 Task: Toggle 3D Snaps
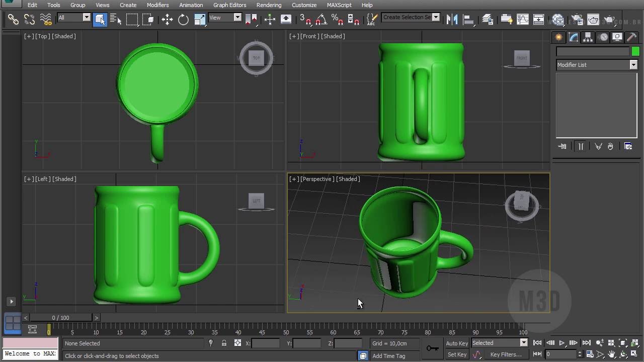(305, 20)
